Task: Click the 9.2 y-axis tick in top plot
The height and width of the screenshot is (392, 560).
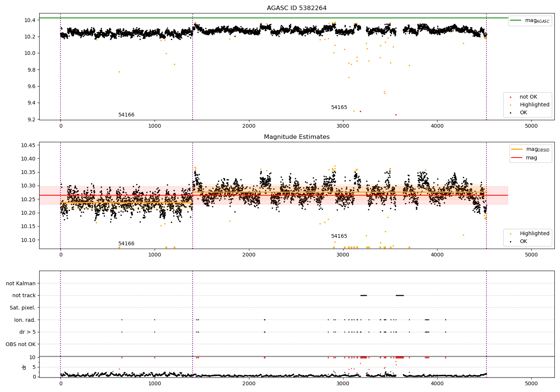Action: click(x=31, y=119)
